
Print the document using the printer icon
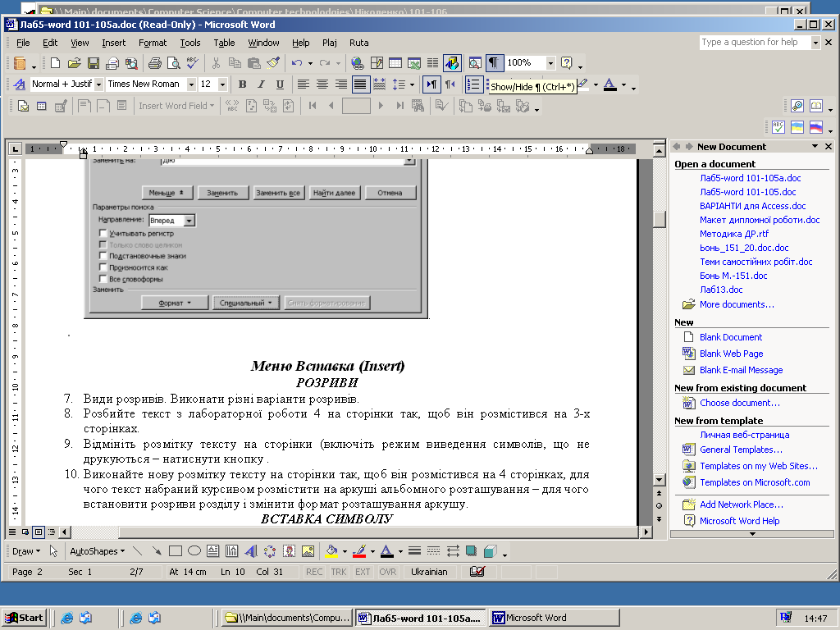155,63
